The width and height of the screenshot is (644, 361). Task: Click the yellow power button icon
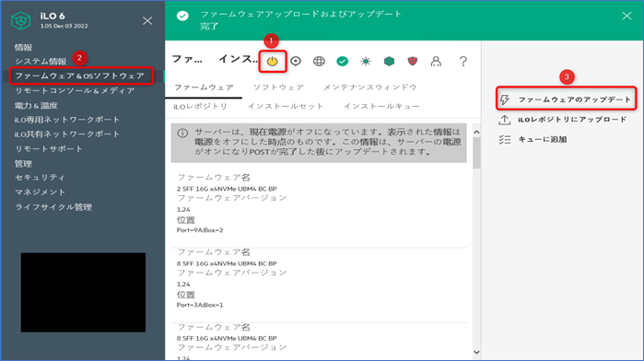point(273,61)
